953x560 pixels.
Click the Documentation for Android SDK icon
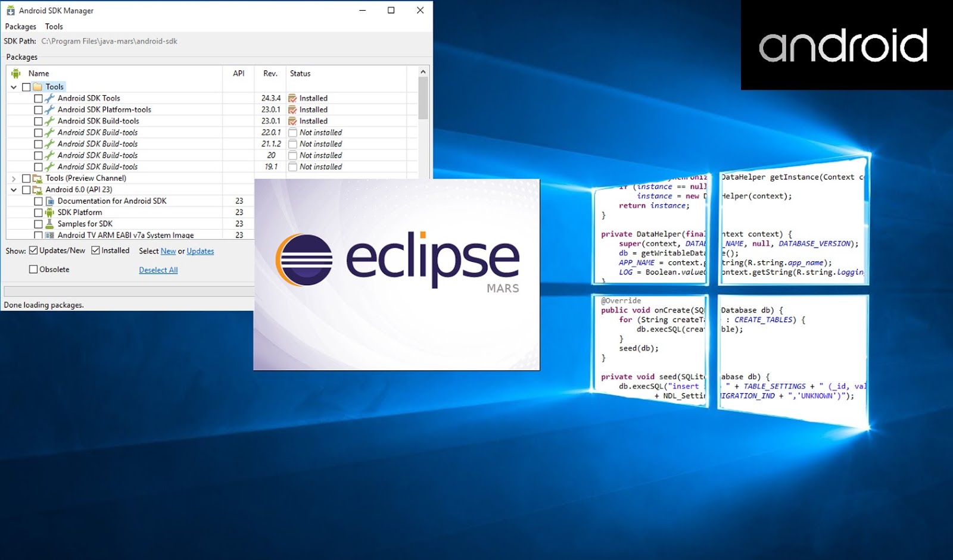tap(50, 201)
